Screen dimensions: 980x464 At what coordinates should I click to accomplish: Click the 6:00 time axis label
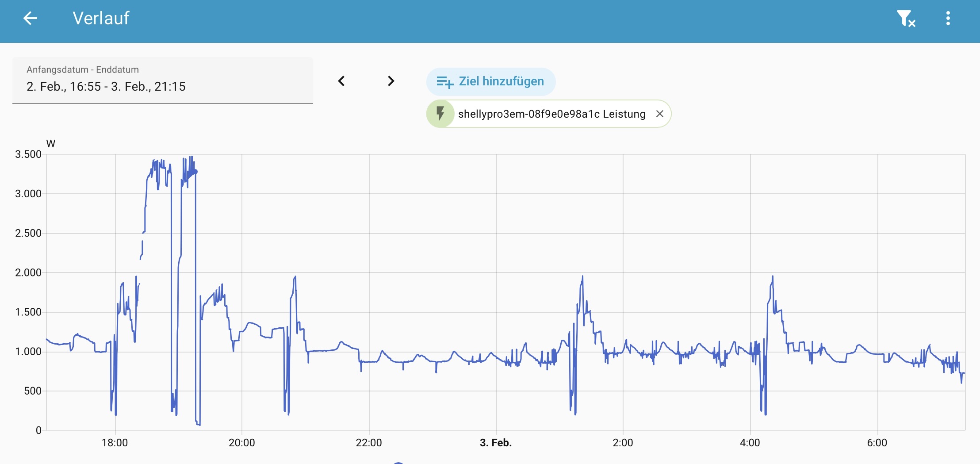point(877,443)
